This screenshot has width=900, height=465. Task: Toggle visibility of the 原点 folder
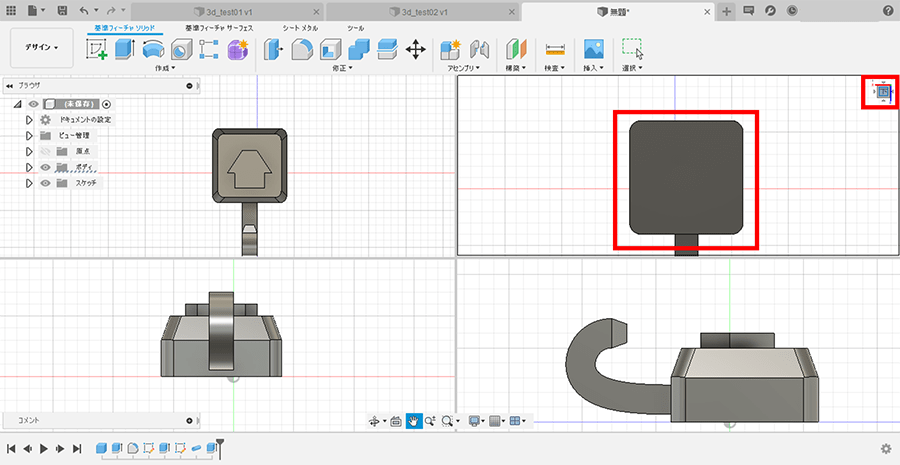46,151
